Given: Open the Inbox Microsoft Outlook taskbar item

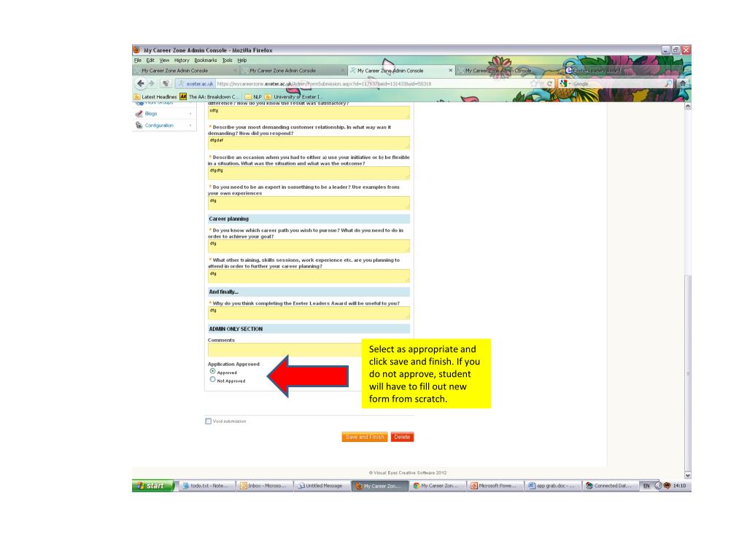Looking at the screenshot, I should pyautogui.click(x=263, y=486).
